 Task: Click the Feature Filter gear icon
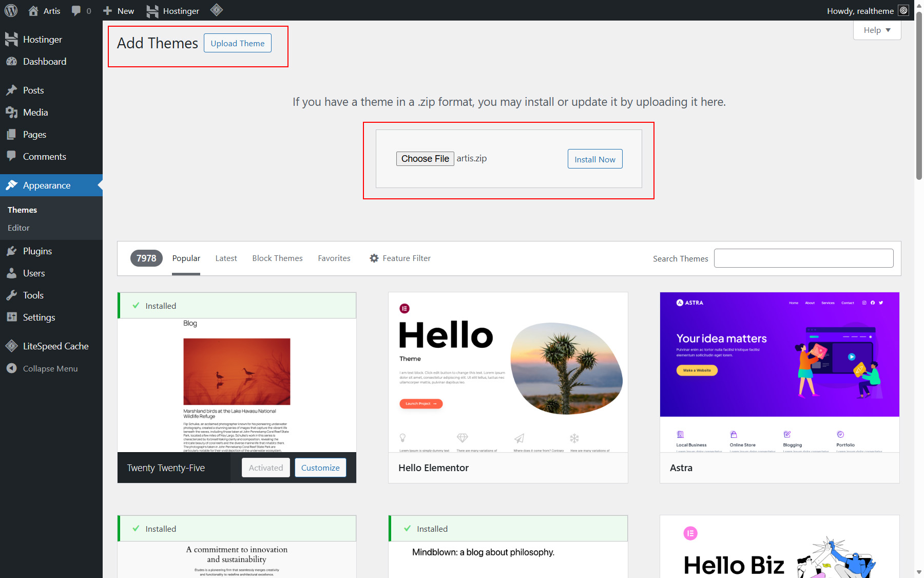pos(374,258)
